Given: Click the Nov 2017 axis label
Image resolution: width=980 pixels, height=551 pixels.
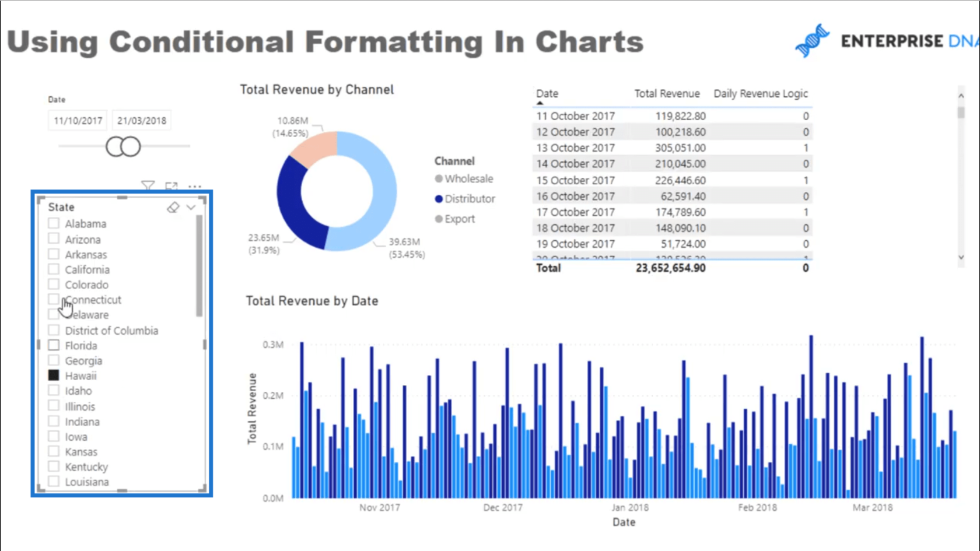Looking at the screenshot, I should pos(380,507).
